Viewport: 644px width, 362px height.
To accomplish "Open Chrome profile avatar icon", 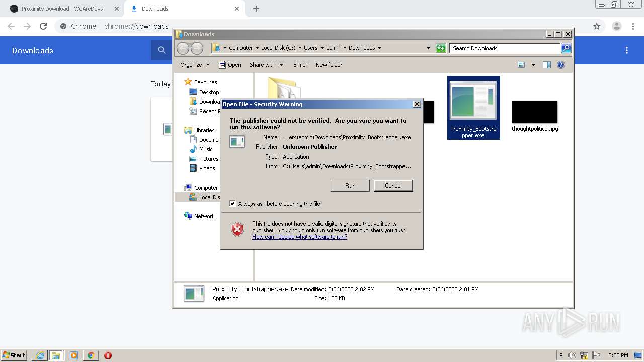I will [x=616, y=26].
